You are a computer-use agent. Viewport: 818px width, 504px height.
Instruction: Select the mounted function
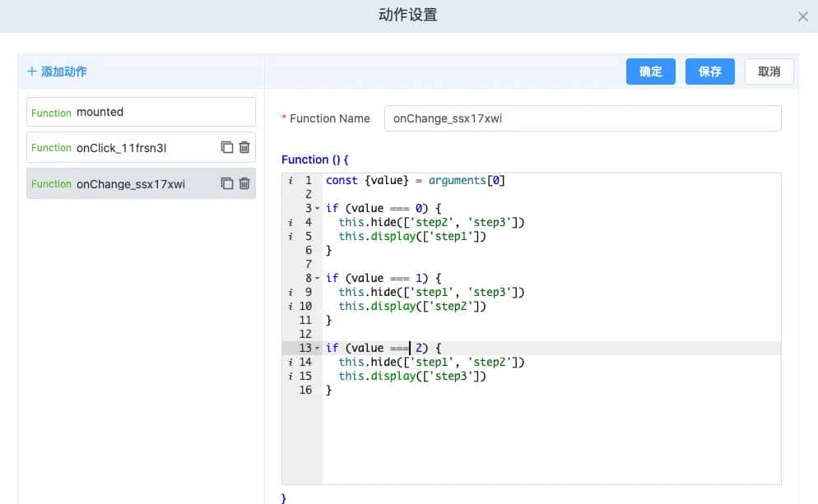pos(141,113)
